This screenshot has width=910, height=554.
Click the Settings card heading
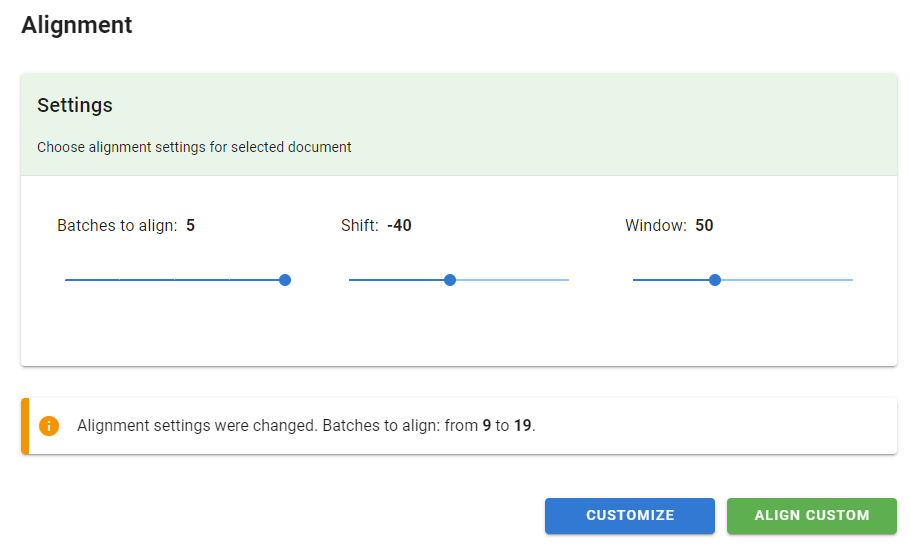point(75,105)
